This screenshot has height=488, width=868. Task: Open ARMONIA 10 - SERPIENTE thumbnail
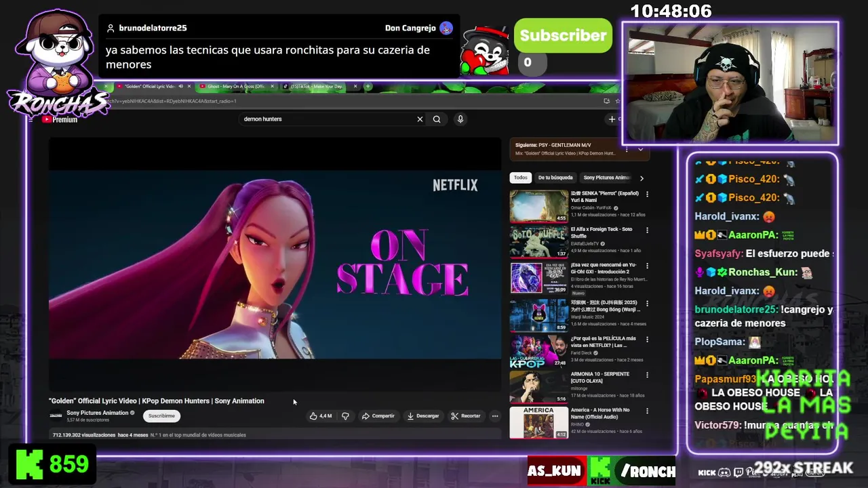[x=539, y=387]
